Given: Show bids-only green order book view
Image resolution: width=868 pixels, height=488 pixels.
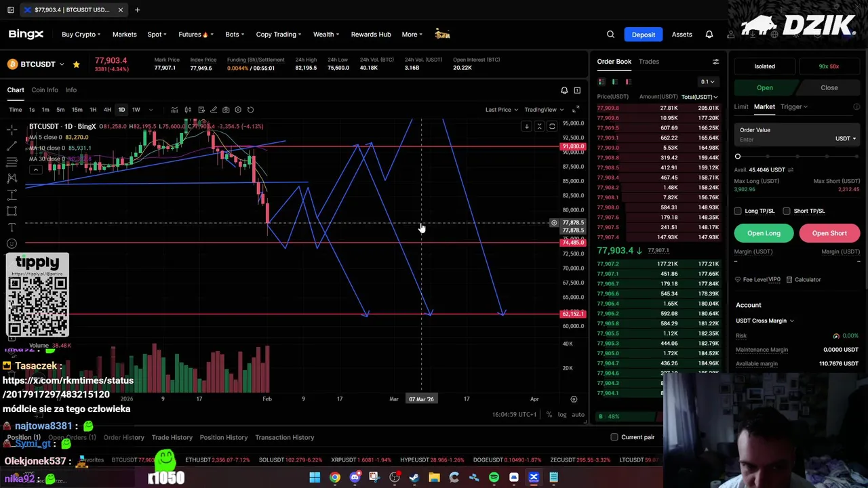Looking at the screenshot, I should tap(614, 82).
